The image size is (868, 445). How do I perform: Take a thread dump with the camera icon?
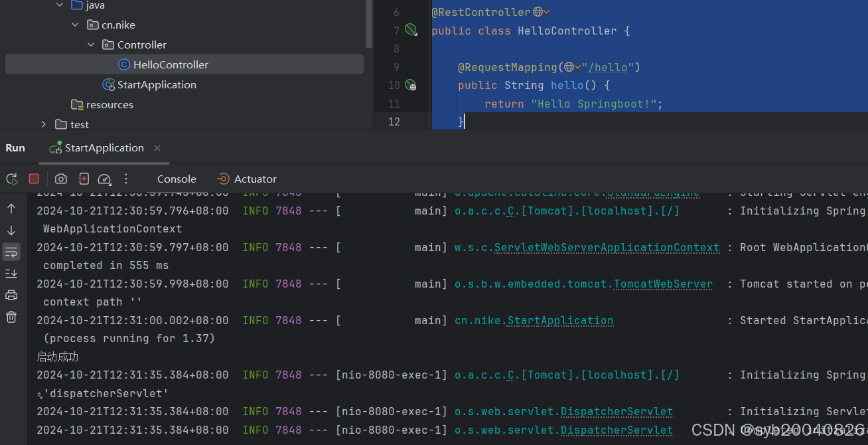tap(61, 179)
